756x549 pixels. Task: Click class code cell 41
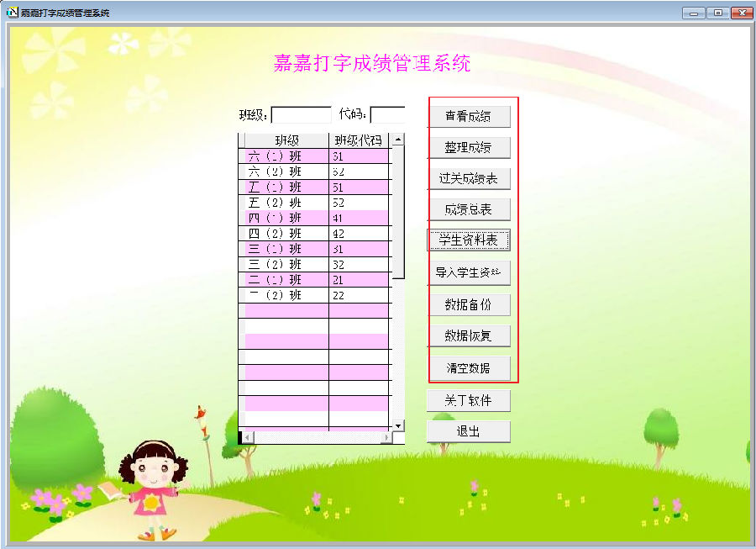tap(359, 218)
